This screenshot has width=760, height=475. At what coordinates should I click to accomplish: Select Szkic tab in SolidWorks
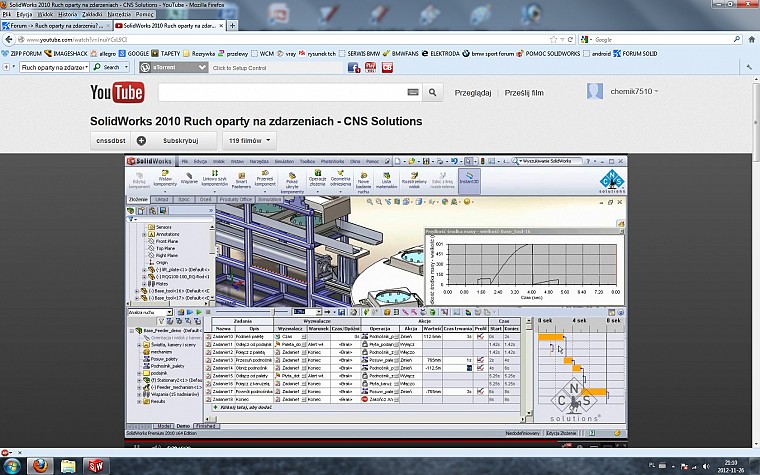(x=184, y=200)
